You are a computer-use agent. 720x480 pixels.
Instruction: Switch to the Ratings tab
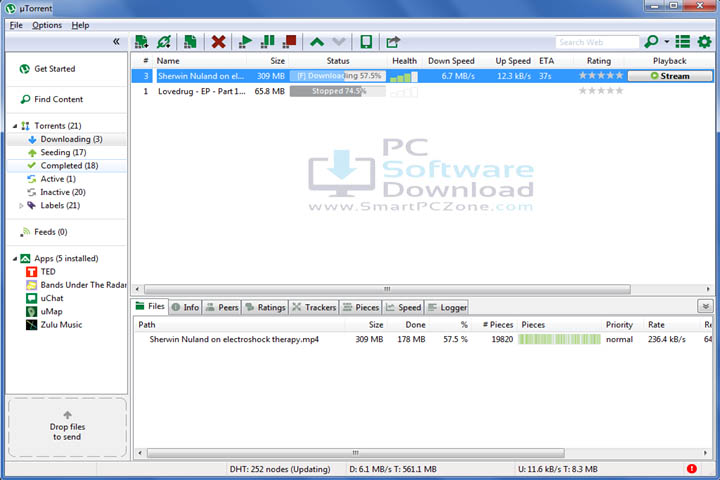click(265, 307)
